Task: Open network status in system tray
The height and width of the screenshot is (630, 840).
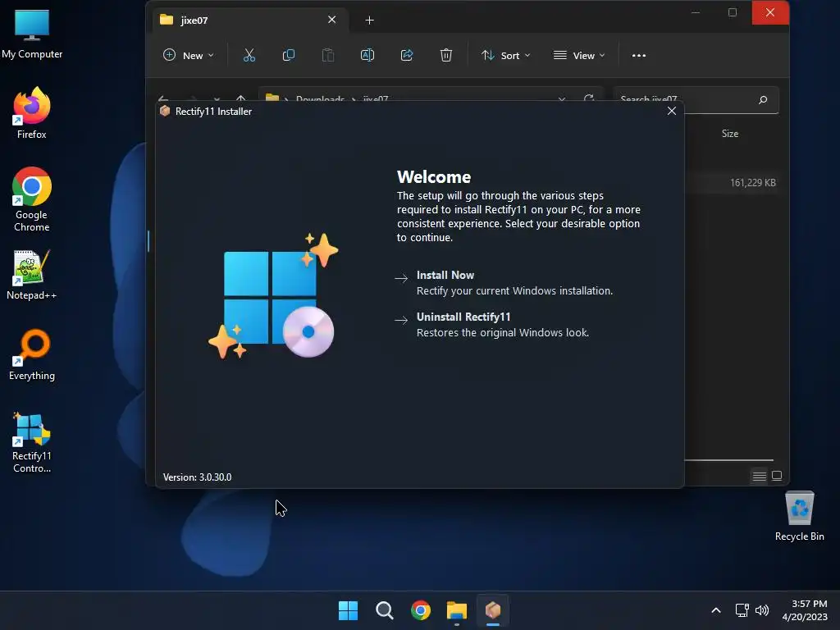Action: 742,610
